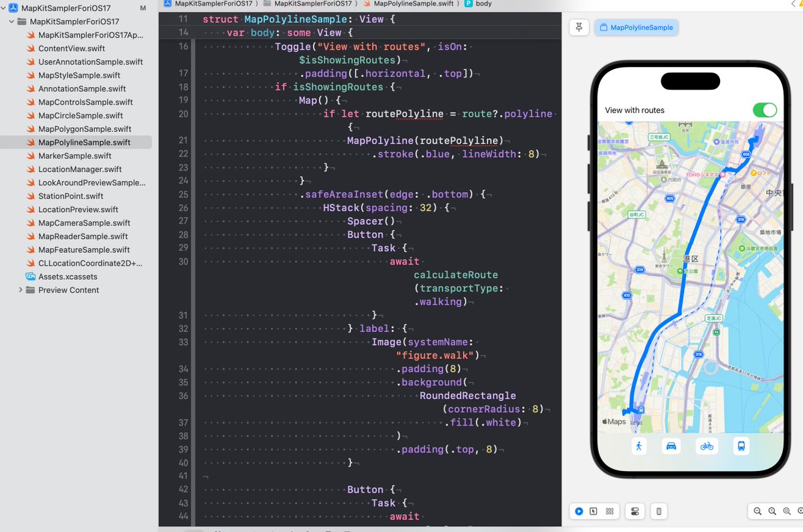The height and width of the screenshot is (532, 803).
Task: Open MapFeatureSample.swift file
Action: coord(84,250)
